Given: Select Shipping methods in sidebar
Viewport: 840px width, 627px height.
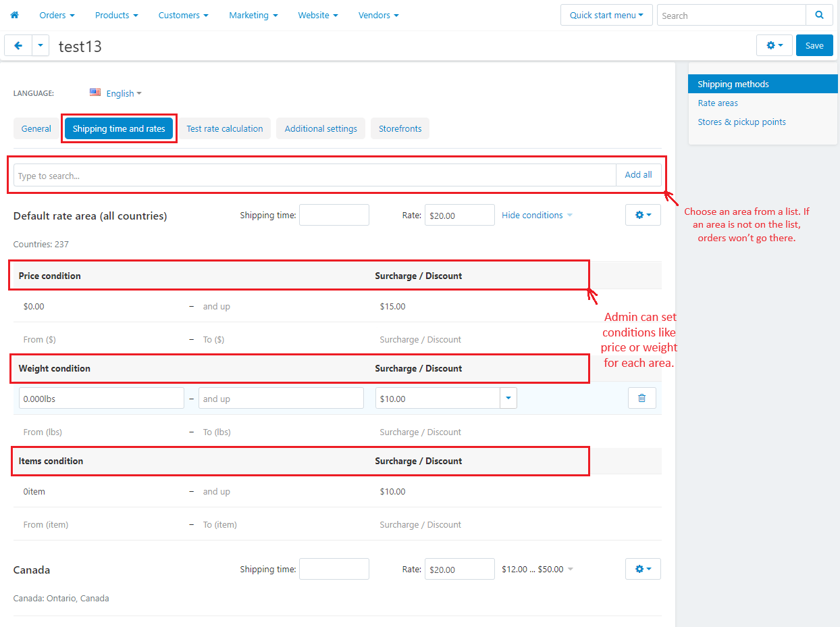Looking at the screenshot, I should pos(763,84).
